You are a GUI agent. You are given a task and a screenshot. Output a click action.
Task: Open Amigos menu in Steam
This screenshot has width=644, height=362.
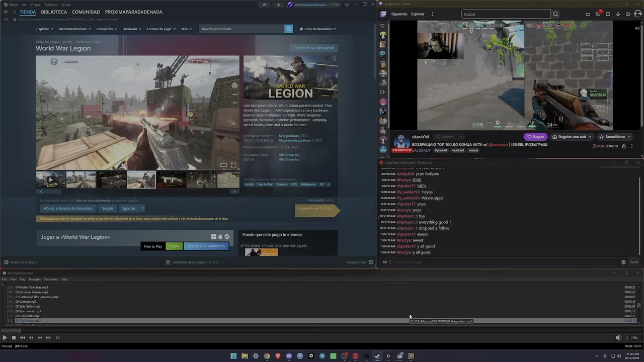click(35, 5)
